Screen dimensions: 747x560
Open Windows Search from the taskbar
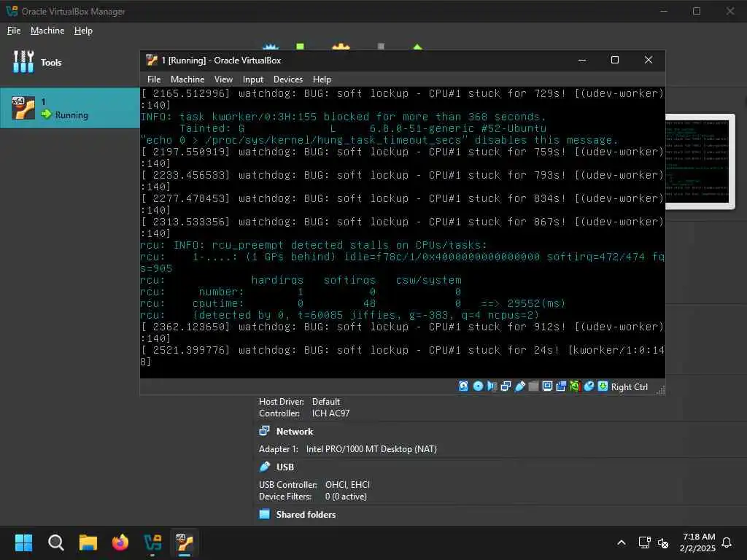55,542
